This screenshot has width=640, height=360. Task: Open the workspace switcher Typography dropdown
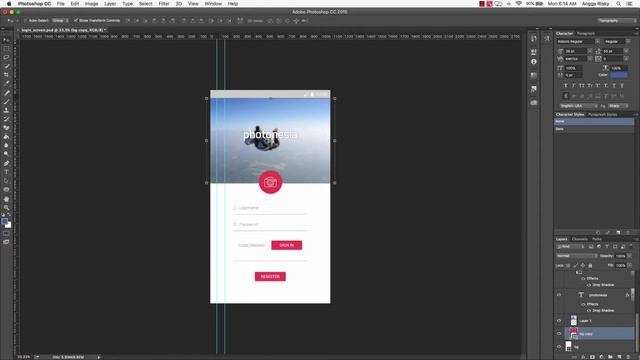click(x=616, y=20)
